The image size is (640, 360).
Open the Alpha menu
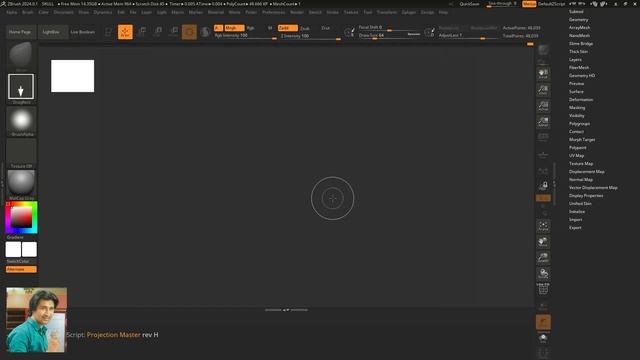click(11, 12)
